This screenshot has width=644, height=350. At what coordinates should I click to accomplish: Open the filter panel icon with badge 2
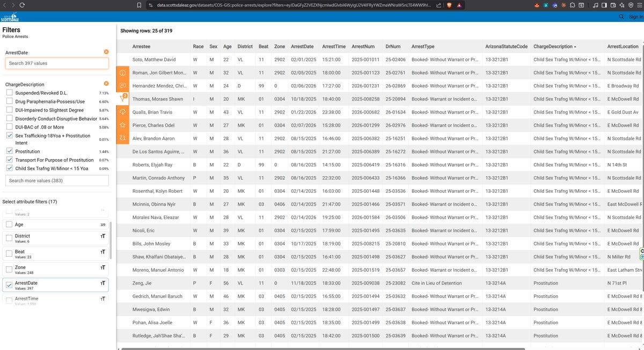pos(122,99)
